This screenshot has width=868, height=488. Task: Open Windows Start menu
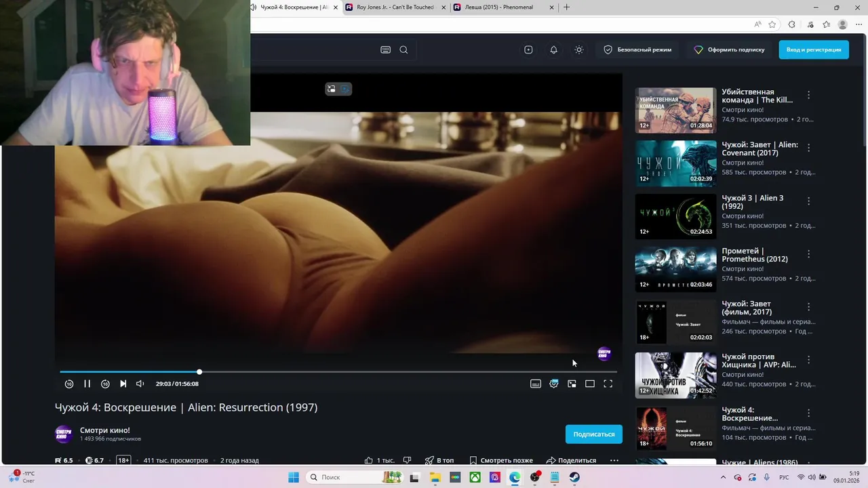(x=294, y=477)
